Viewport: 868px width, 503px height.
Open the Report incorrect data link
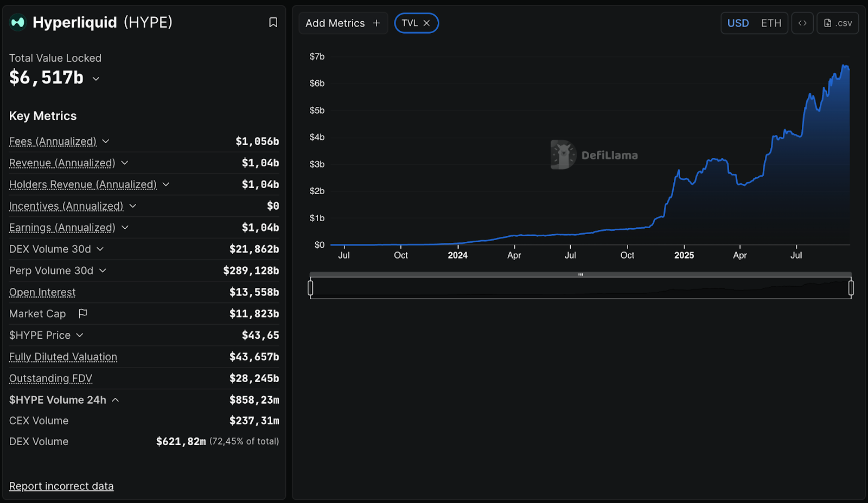click(61, 486)
